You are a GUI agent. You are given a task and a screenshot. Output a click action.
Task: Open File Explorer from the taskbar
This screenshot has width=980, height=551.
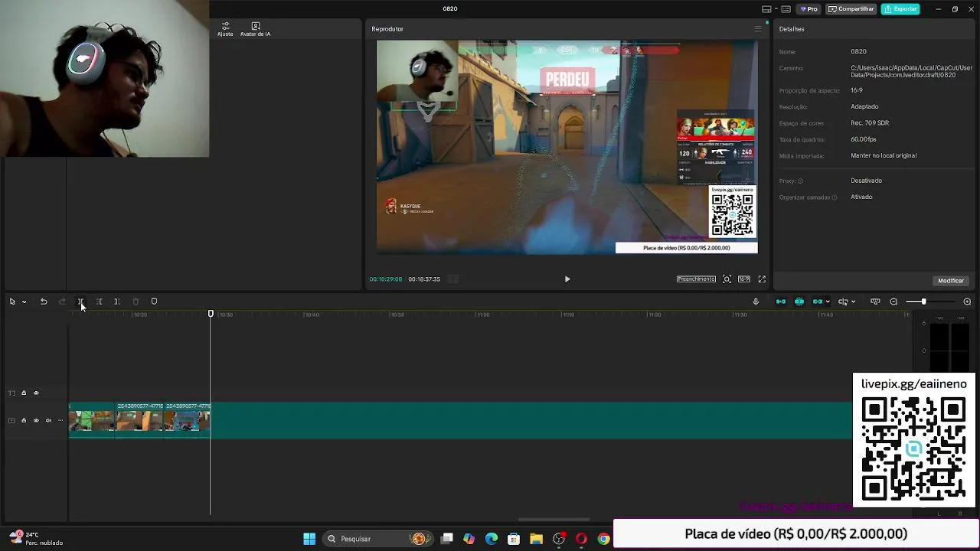point(536,539)
